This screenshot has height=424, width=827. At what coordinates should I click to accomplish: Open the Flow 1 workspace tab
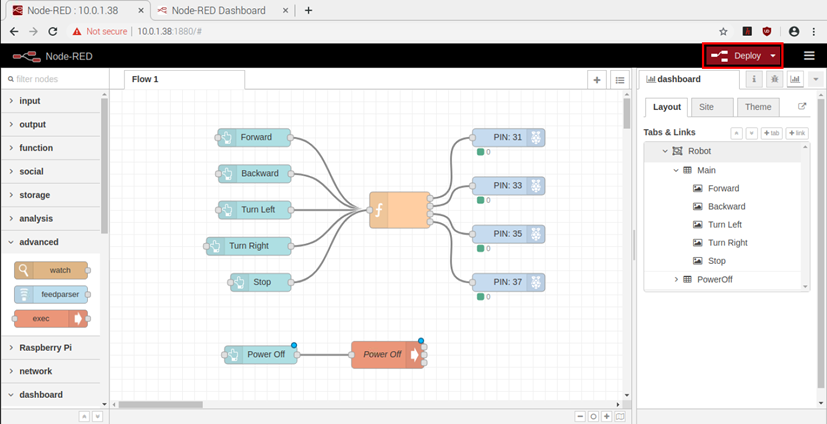click(185, 80)
